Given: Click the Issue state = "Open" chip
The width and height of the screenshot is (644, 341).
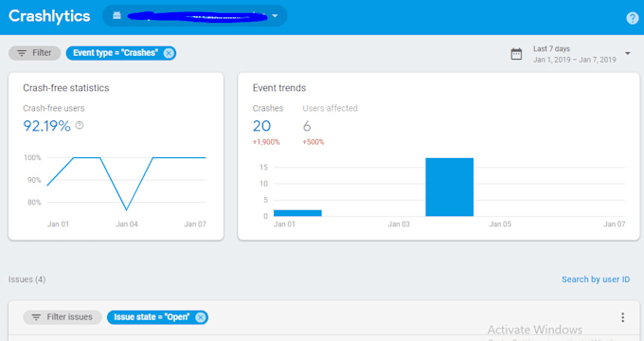Looking at the screenshot, I should [x=157, y=317].
